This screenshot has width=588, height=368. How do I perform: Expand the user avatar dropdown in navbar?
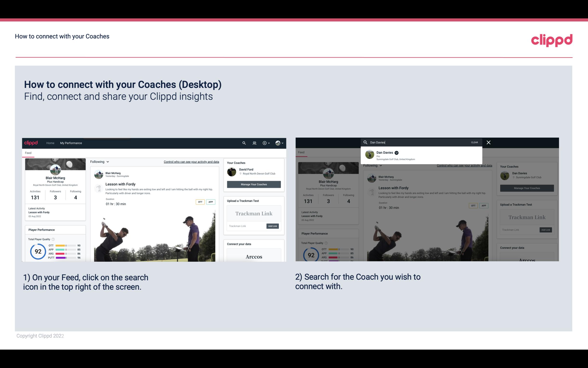pyautogui.click(x=280, y=143)
